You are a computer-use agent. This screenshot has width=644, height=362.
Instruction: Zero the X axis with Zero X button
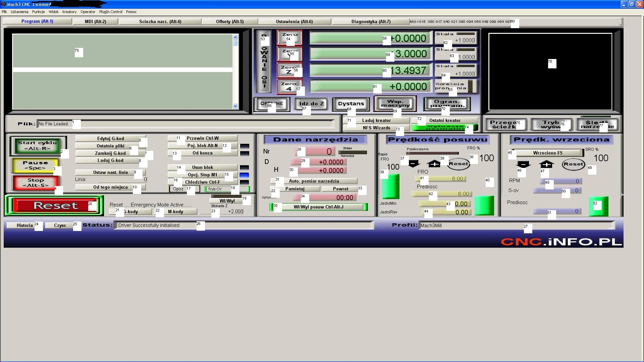(x=289, y=37)
